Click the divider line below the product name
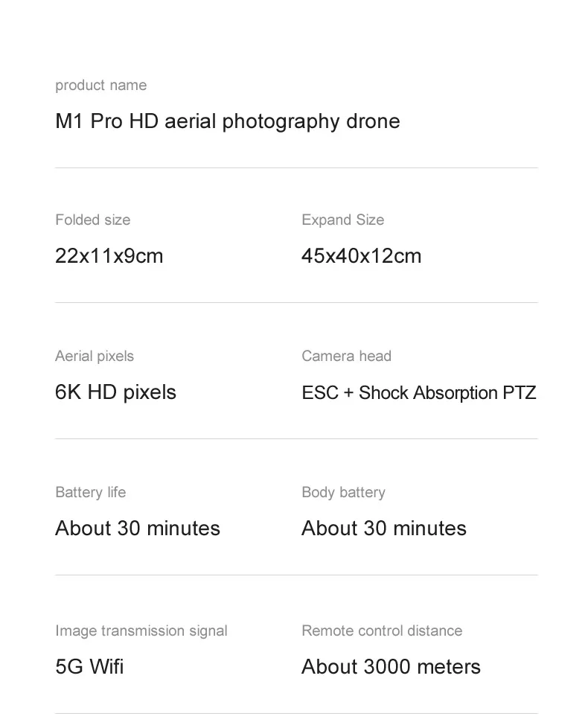This screenshot has width=588, height=728. tap(296, 168)
